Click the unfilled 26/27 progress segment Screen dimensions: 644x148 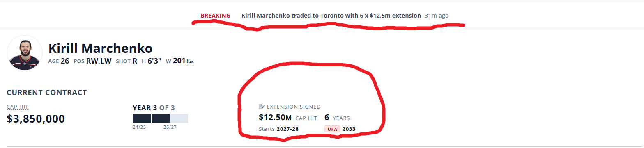coord(179,118)
